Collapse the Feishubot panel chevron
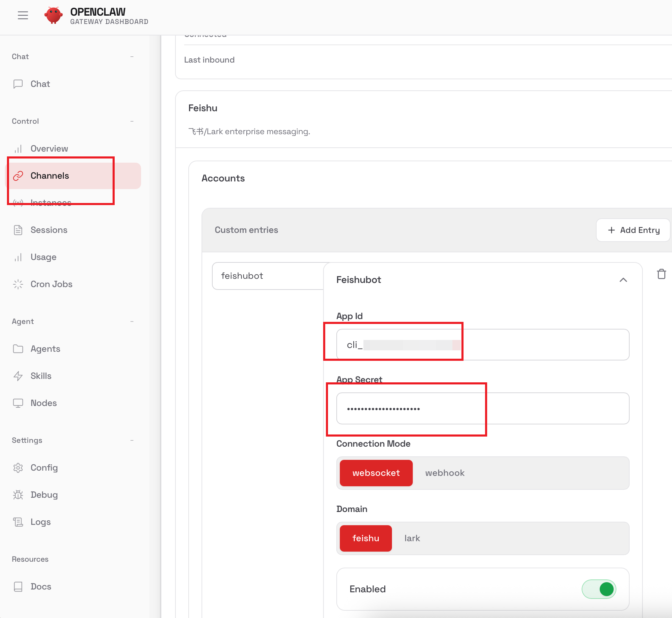Image resolution: width=672 pixels, height=618 pixels. tap(623, 280)
